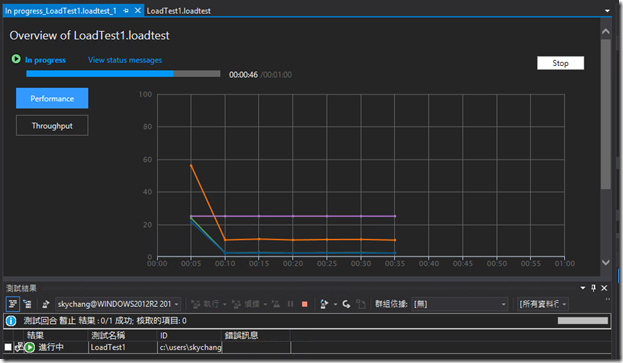
Task: Click the test run status message text
Action: 104,321
